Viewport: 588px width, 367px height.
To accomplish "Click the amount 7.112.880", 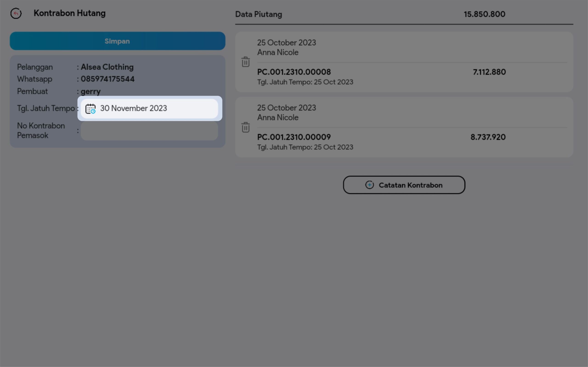I will 489,72.
